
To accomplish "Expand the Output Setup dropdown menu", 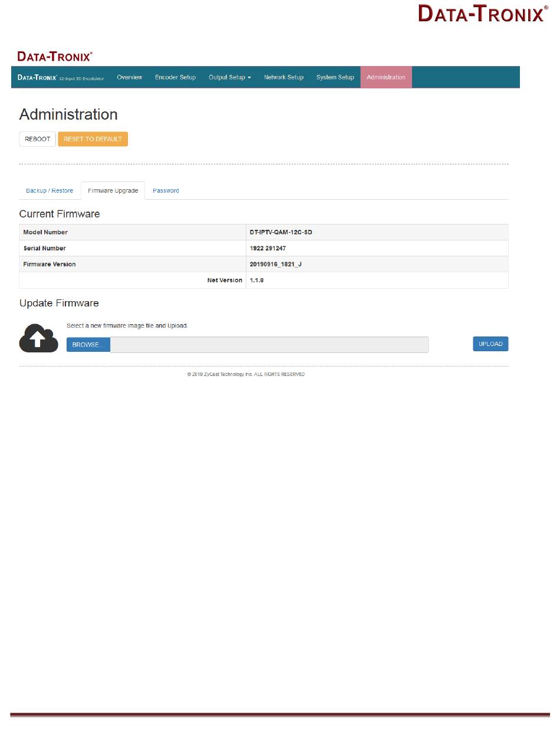I will pos(230,77).
